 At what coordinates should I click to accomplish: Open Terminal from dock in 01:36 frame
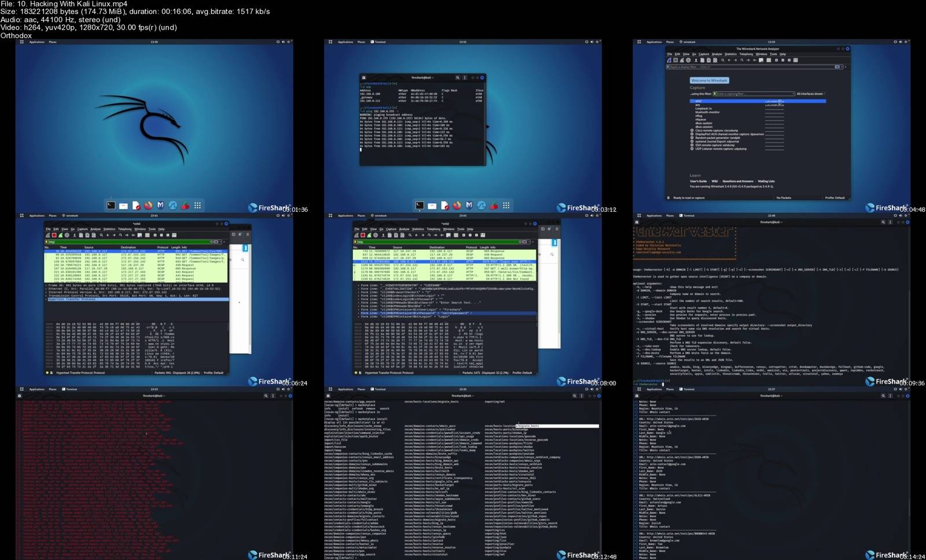tap(111, 205)
